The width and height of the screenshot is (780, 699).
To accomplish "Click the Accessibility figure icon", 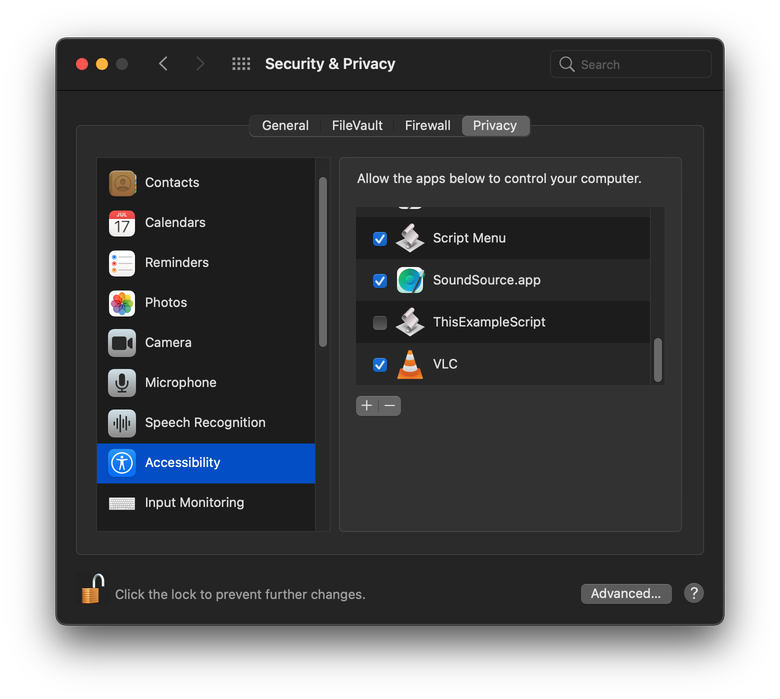I will 122,463.
